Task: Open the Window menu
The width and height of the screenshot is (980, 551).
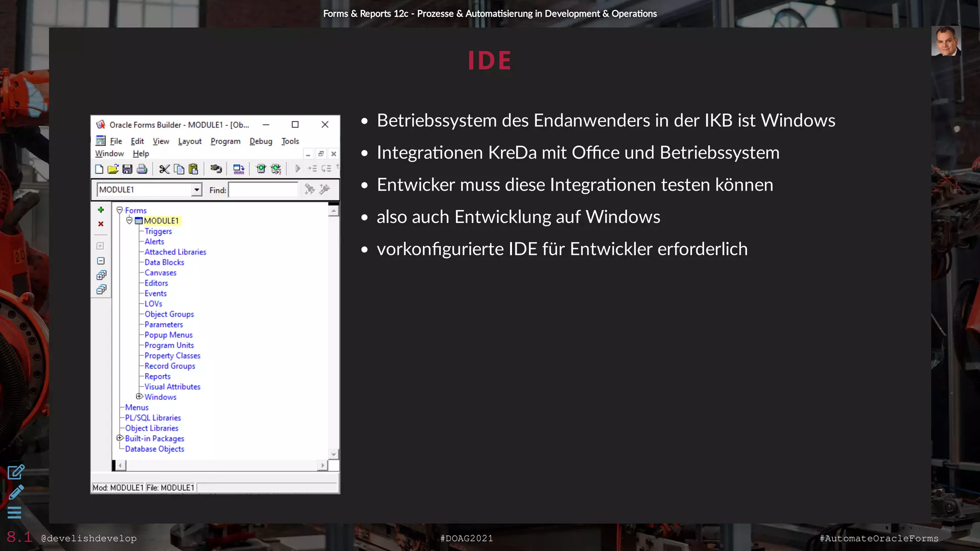Action: coord(109,154)
